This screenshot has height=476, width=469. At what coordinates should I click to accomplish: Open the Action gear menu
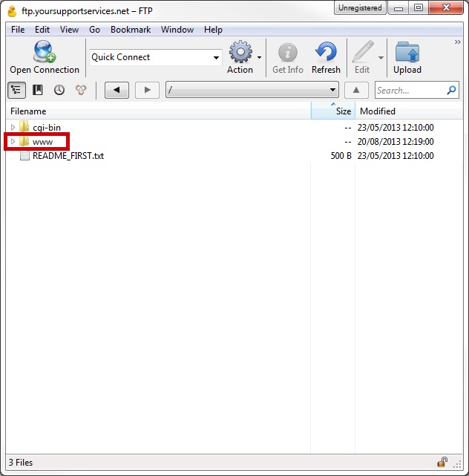pos(240,53)
